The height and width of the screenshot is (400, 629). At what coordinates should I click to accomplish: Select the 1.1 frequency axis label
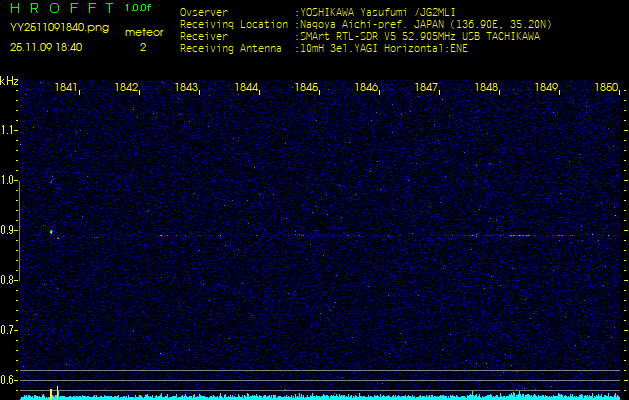(9, 130)
